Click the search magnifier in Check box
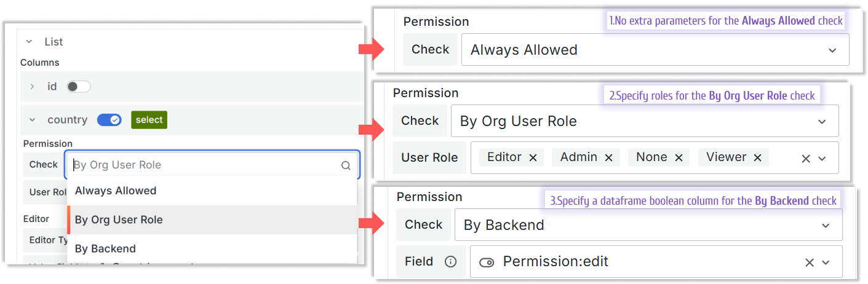The width and height of the screenshot is (868, 284). [x=346, y=165]
